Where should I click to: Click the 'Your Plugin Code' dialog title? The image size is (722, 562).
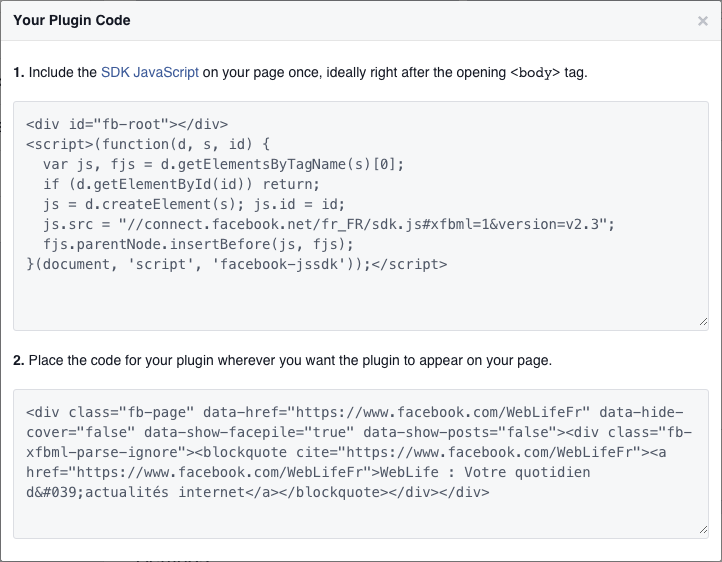tap(72, 20)
